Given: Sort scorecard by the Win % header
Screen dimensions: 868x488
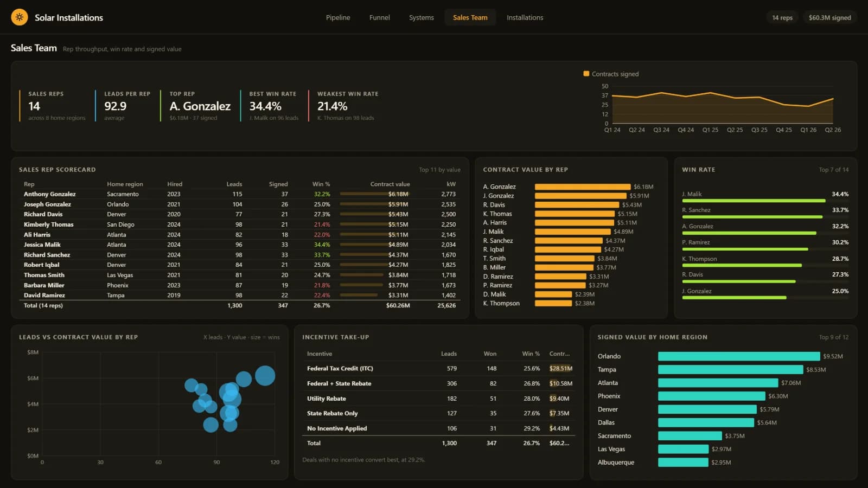Looking at the screenshot, I should tap(321, 184).
